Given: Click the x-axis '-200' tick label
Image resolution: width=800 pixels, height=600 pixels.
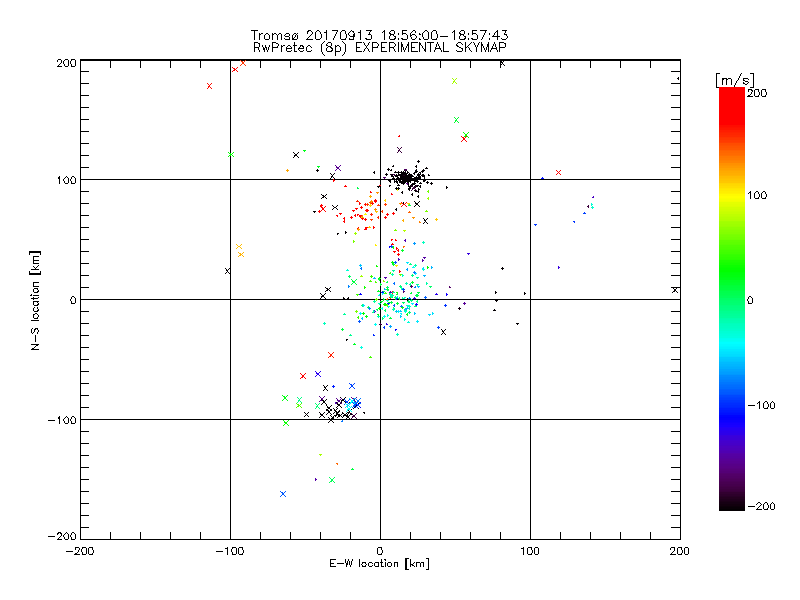Looking at the screenshot, I should [80, 552].
